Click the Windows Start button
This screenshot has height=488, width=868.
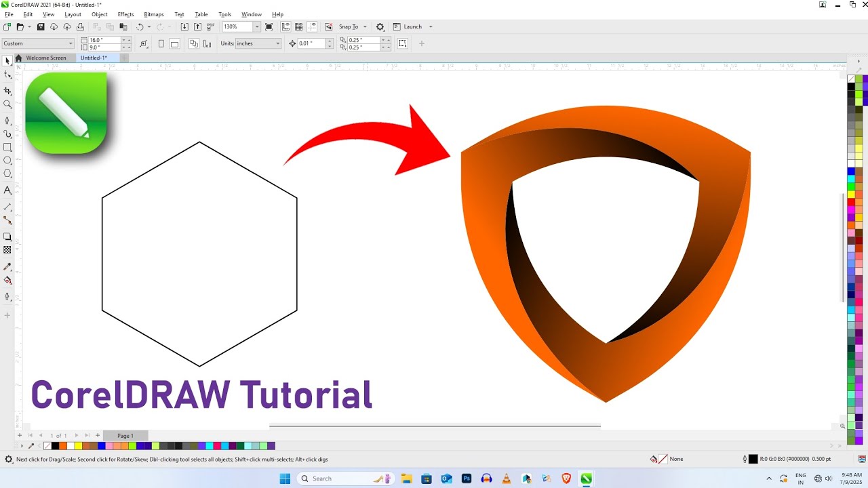pyautogui.click(x=285, y=479)
